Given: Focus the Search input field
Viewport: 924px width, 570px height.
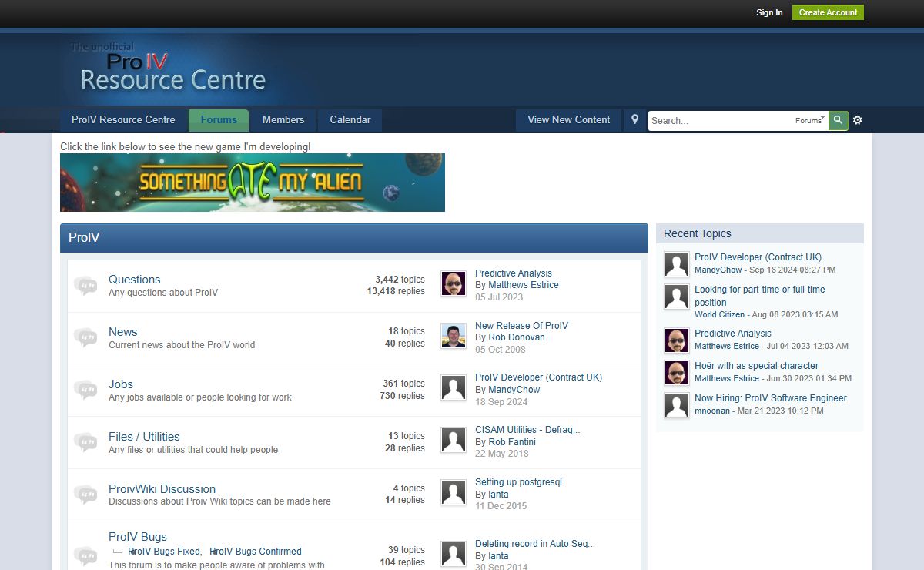Looking at the screenshot, I should click(x=721, y=121).
